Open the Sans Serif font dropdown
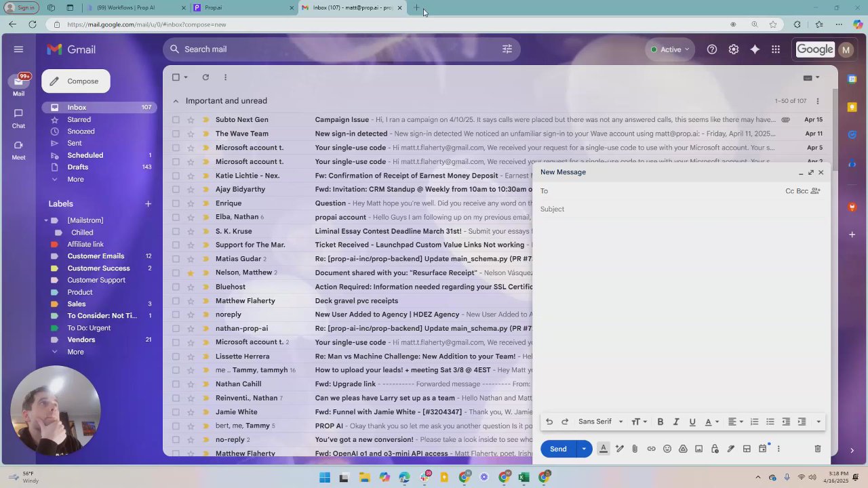This screenshot has height=488, width=868. (601, 422)
